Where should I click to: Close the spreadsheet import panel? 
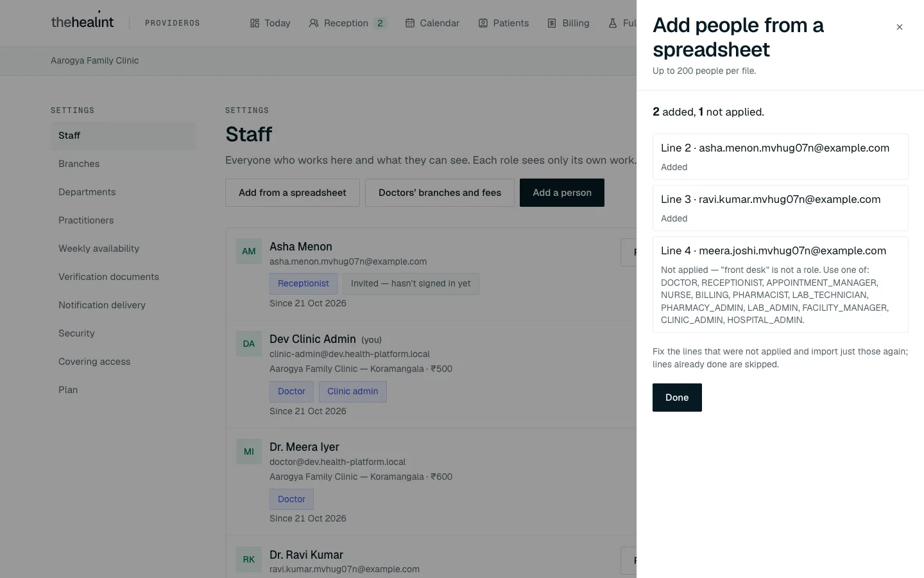[900, 27]
